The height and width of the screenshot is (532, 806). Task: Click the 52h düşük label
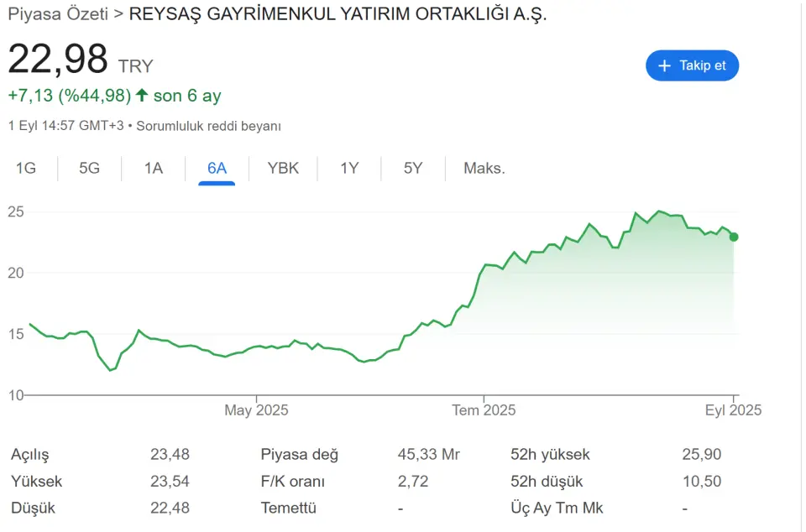tap(547, 481)
